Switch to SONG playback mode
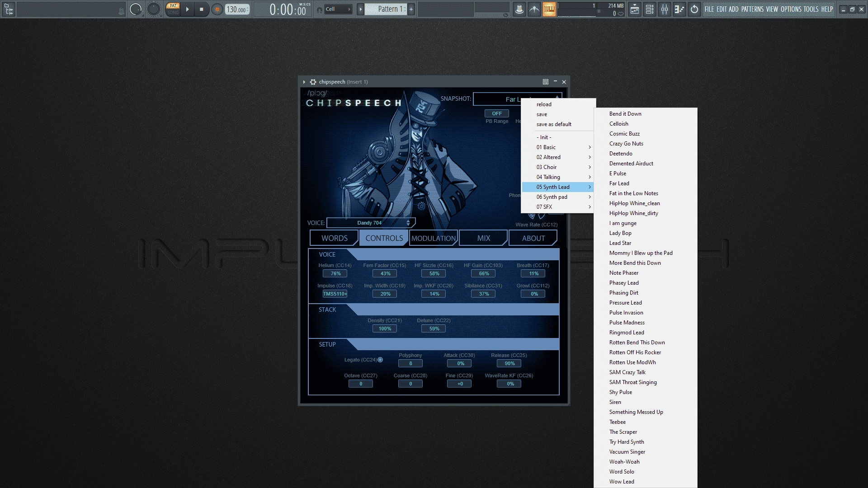 pos(173,13)
